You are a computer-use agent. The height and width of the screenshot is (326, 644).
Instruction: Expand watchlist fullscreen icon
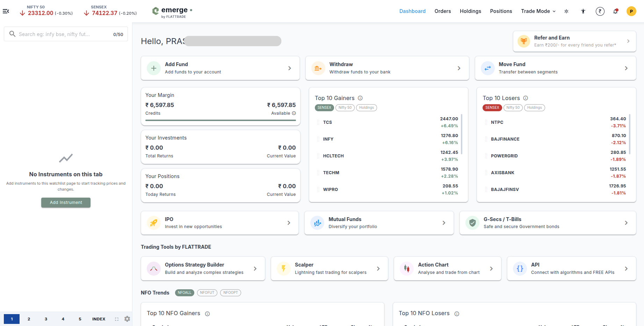click(x=117, y=319)
